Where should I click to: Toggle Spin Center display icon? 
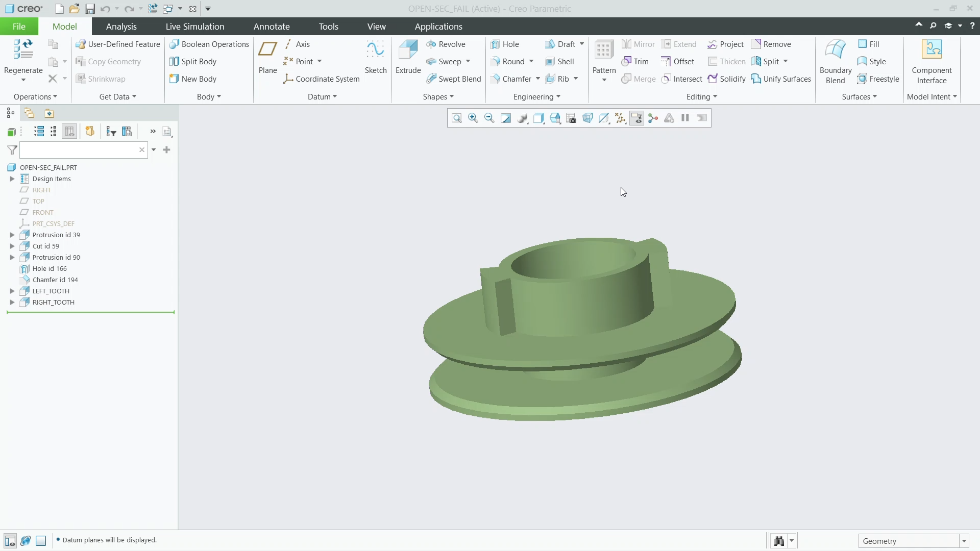[653, 118]
